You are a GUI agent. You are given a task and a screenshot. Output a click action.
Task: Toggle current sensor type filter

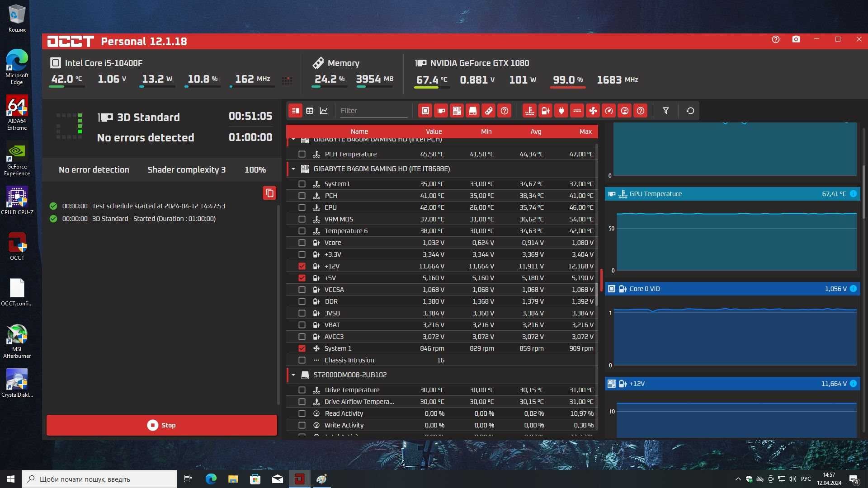(x=577, y=111)
